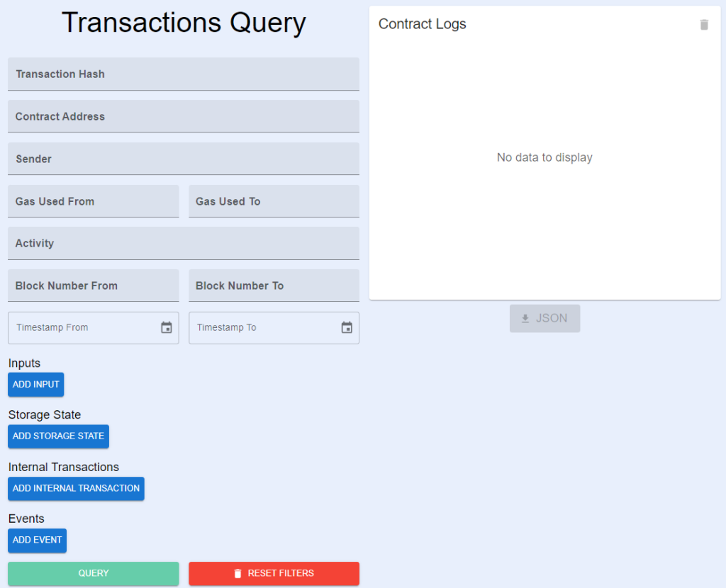Select the Transaction Hash input field
This screenshot has width=726, height=588.
(x=184, y=74)
